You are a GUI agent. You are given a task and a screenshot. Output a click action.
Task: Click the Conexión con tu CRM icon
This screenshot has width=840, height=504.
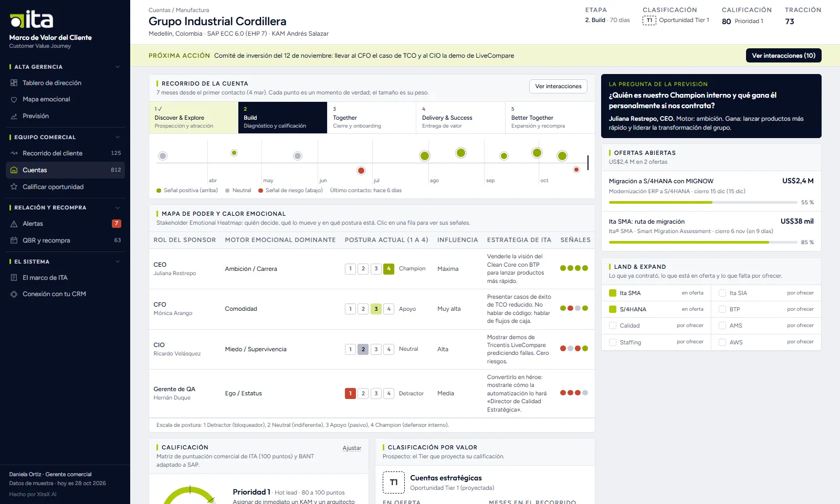pos(14,294)
